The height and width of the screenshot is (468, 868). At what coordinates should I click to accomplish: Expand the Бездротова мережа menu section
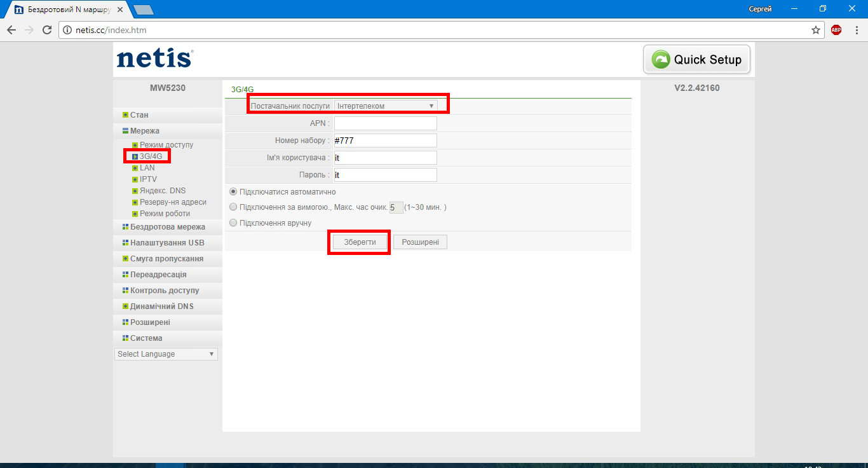click(168, 227)
